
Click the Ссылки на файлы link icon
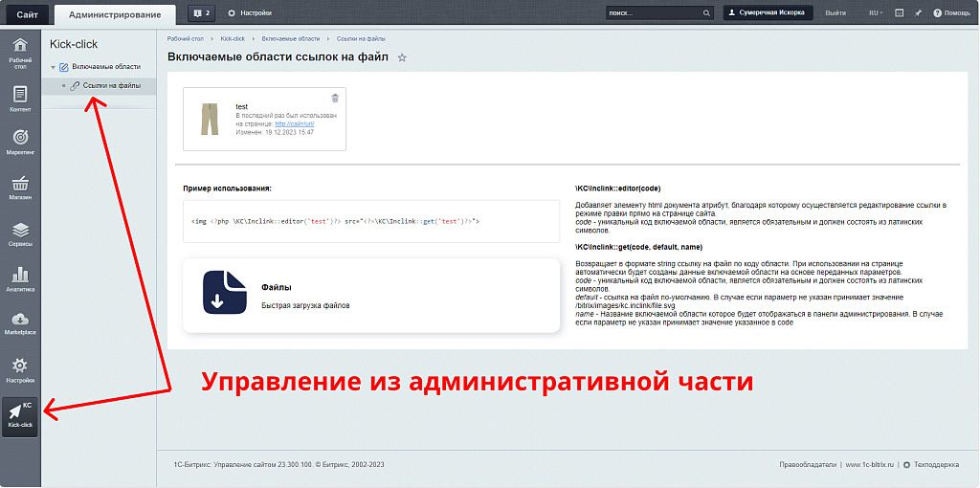[x=75, y=85]
